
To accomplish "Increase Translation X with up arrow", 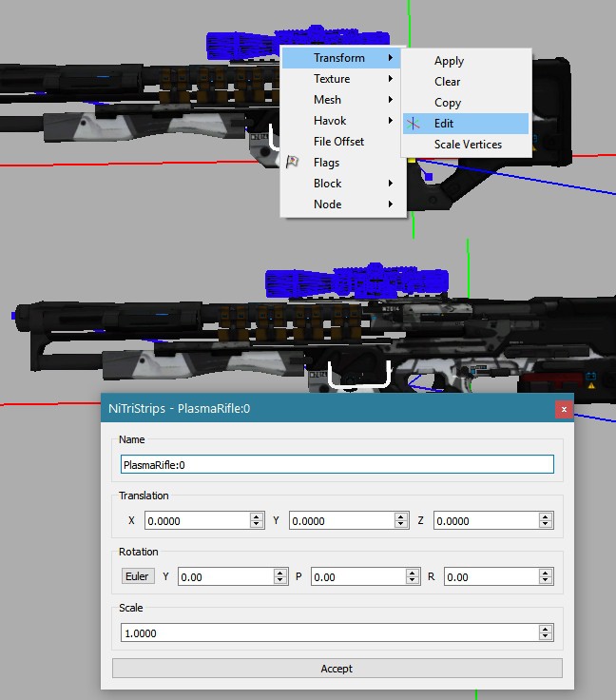I will [x=257, y=516].
